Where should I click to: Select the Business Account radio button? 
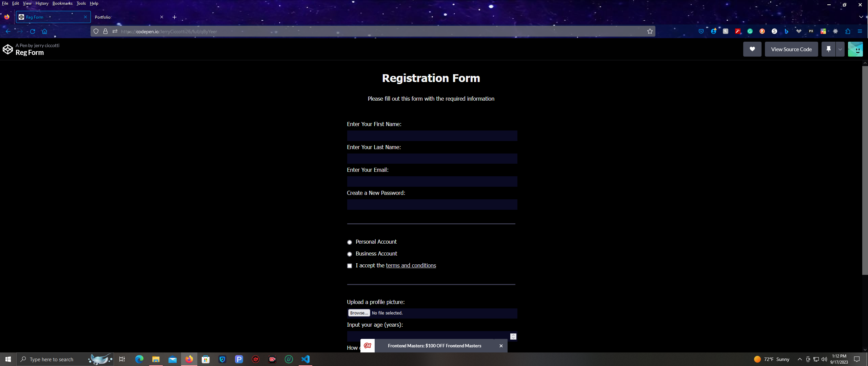coord(349,254)
